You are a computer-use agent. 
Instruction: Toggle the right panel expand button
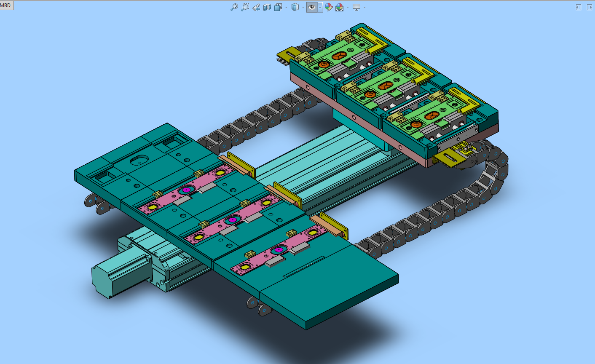click(589, 7)
